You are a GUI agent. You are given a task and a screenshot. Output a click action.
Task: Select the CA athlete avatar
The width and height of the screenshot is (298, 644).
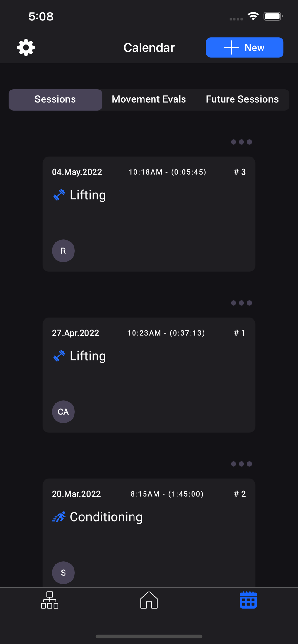point(63,412)
